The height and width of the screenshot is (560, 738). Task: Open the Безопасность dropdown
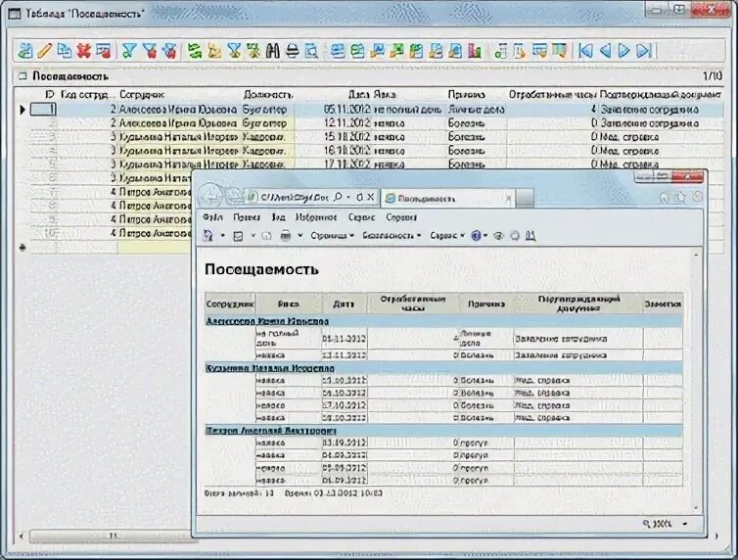click(392, 235)
